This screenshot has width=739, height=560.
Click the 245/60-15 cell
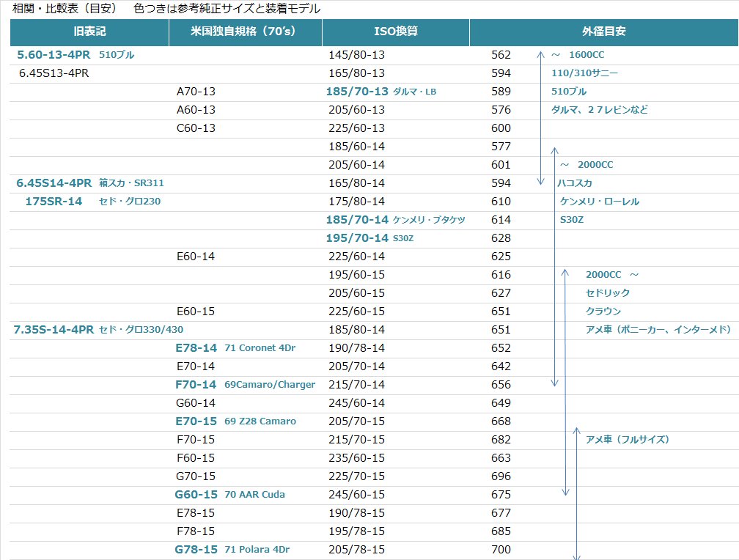357,495
